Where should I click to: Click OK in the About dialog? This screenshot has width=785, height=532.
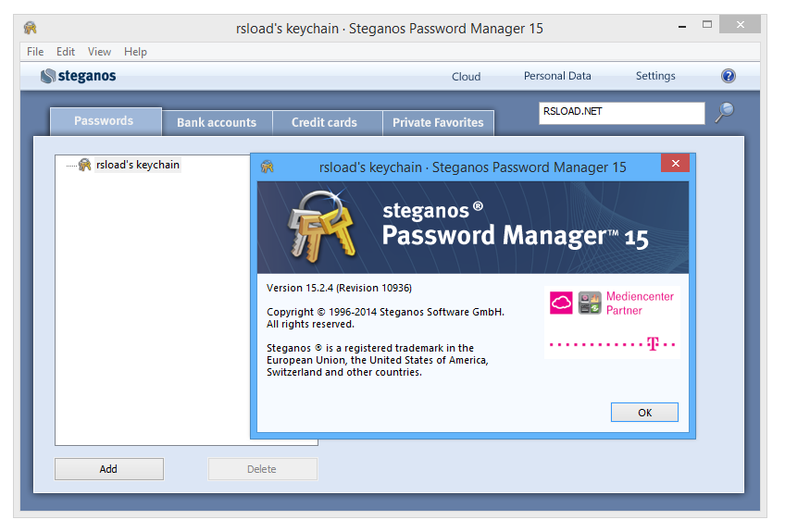coord(644,413)
